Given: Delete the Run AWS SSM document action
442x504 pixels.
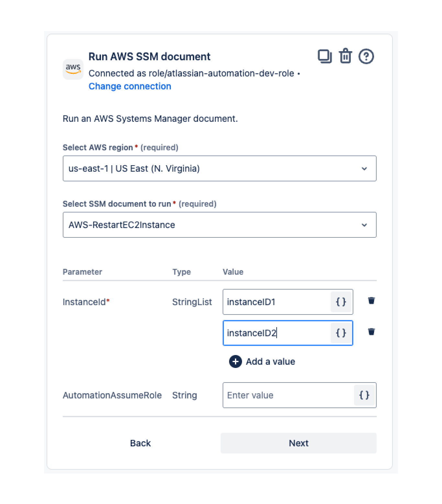Looking at the screenshot, I should pyautogui.click(x=345, y=56).
